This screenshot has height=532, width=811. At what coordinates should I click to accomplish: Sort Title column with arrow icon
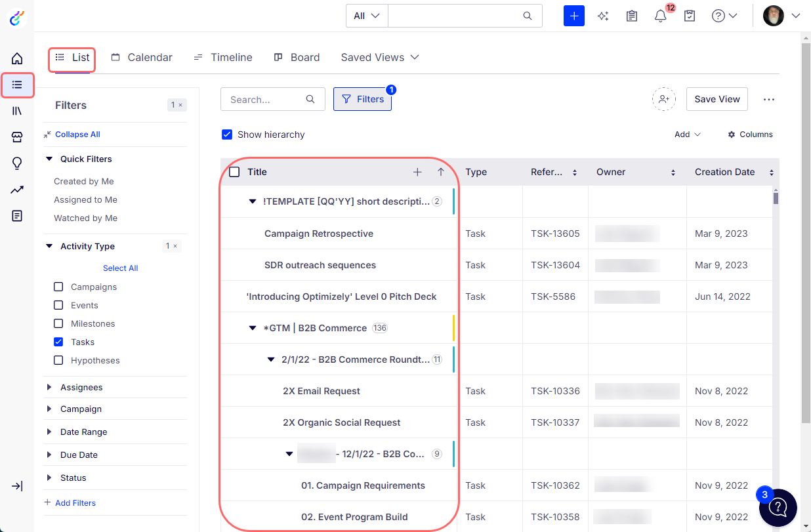coord(441,172)
